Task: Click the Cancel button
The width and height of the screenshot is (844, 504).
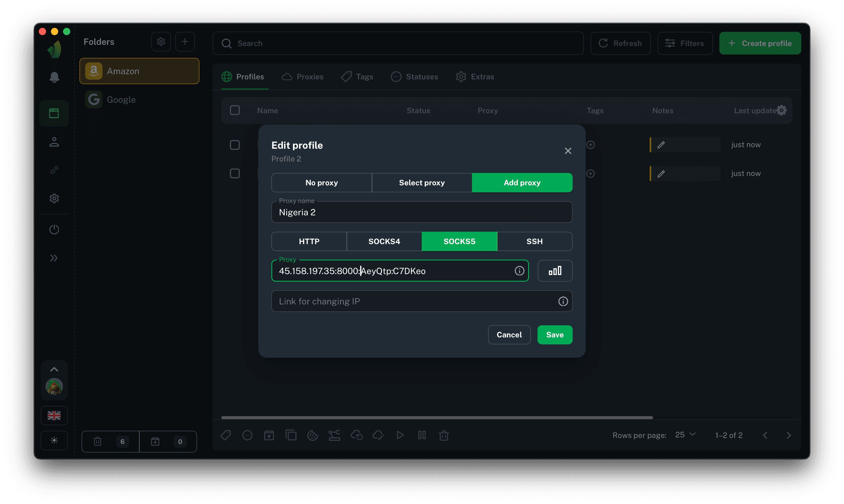Action: pyautogui.click(x=509, y=335)
